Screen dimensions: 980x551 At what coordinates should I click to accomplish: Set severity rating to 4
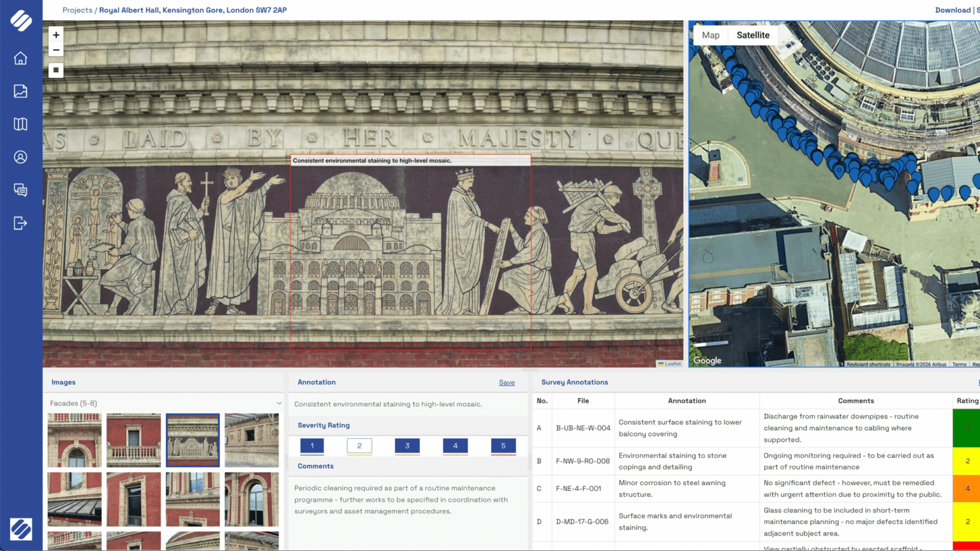pyautogui.click(x=455, y=446)
